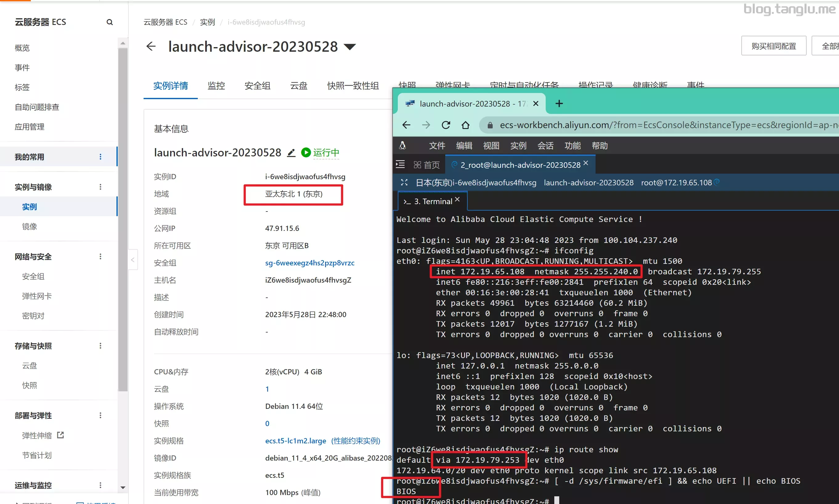The width and height of the screenshot is (839, 504).
Task: Open 我的常用 section options menu
Action: 100,157
